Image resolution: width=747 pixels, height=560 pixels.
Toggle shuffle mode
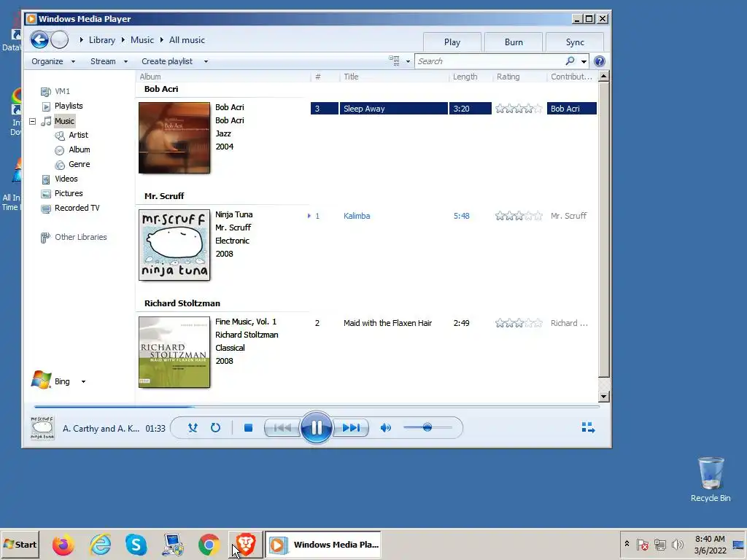[193, 427]
